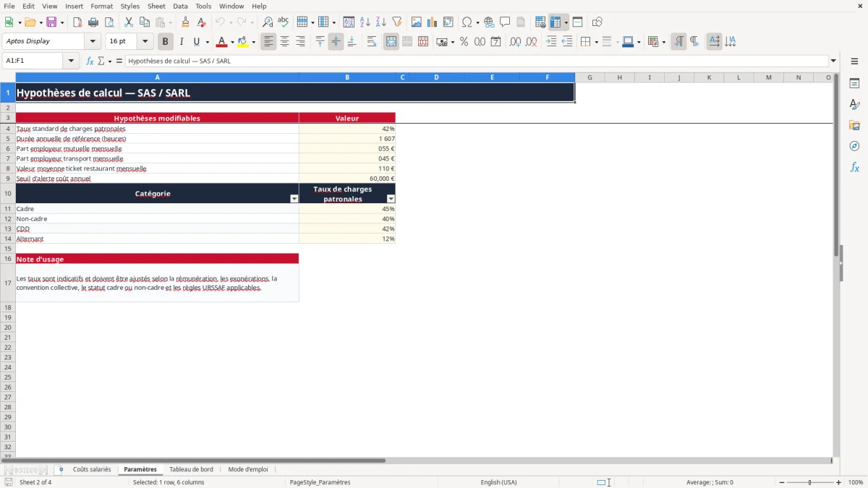Delete decimal place icon
Viewport: 868px width, 488px height.
coord(531,42)
